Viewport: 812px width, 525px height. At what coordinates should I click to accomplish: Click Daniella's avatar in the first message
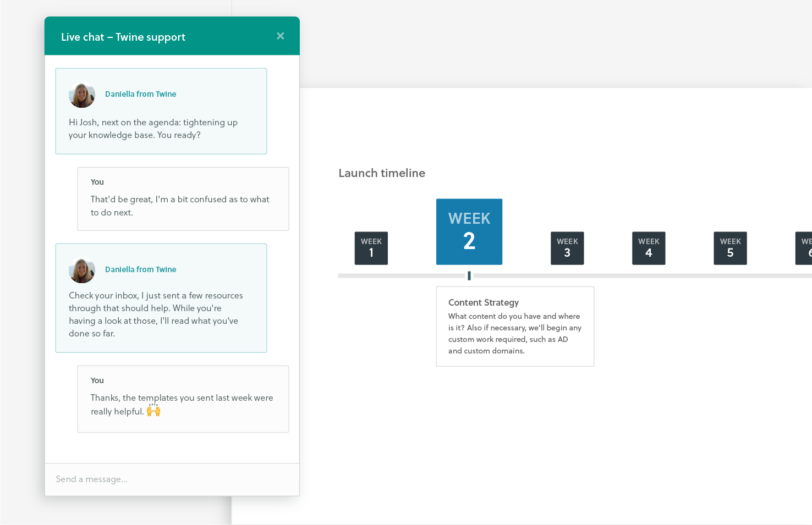click(x=82, y=95)
